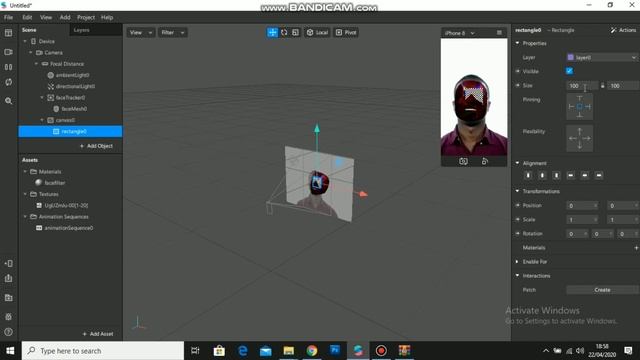Collapse the canvas0 tree node
The image size is (640, 360).
(x=42, y=120)
